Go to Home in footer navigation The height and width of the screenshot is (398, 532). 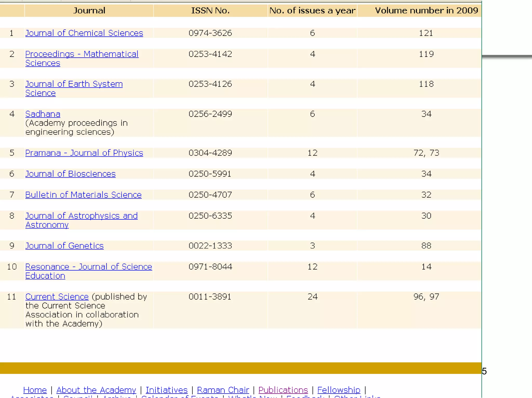pos(35,390)
